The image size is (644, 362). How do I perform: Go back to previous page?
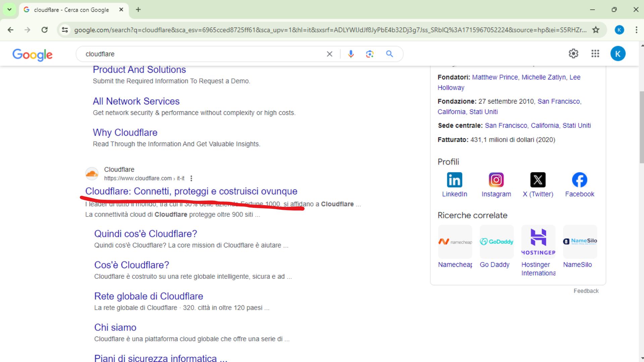pyautogui.click(x=10, y=30)
